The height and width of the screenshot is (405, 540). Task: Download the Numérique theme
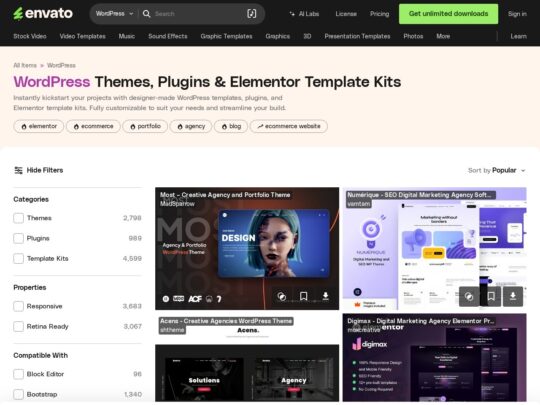[513, 297]
